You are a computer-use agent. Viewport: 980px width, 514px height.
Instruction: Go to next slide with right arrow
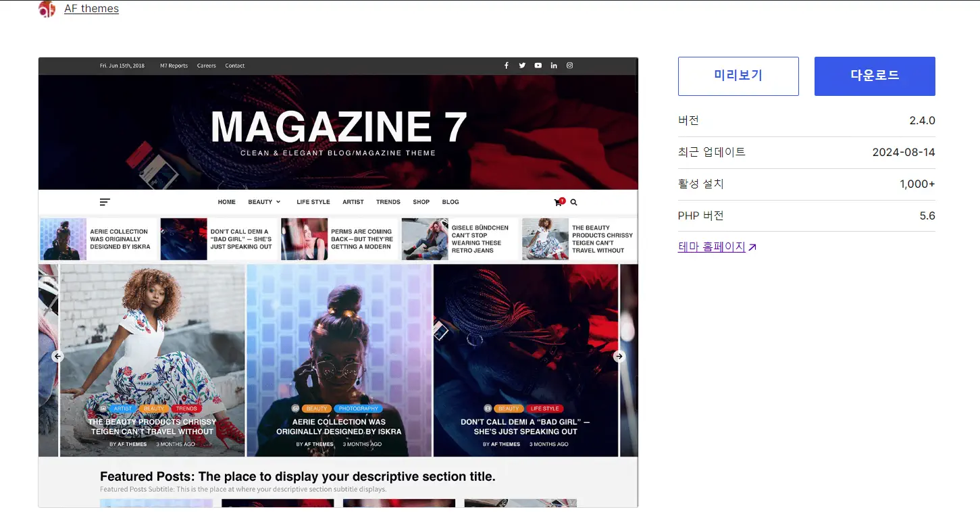click(619, 357)
